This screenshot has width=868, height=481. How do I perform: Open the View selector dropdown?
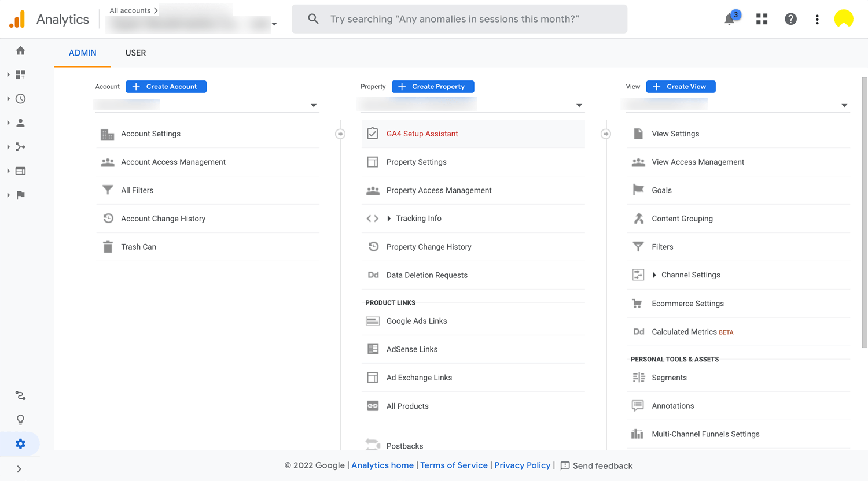737,105
